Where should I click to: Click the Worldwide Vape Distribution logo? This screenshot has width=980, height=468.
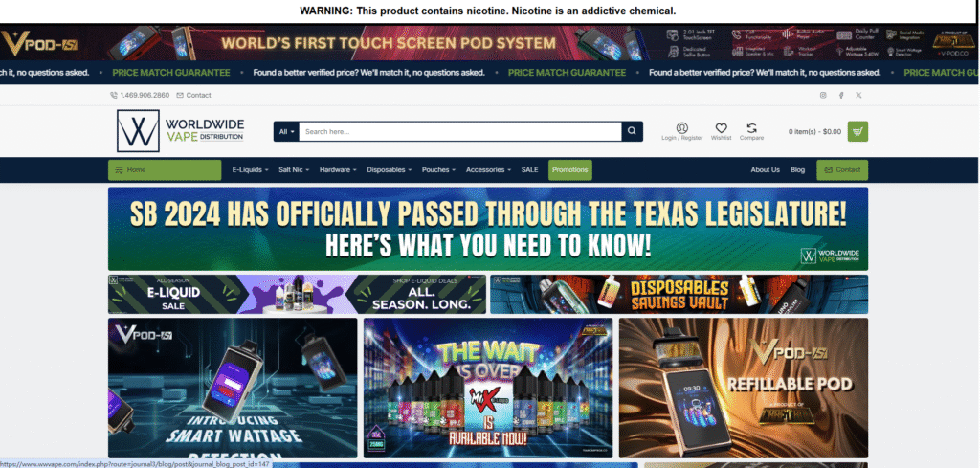[180, 131]
